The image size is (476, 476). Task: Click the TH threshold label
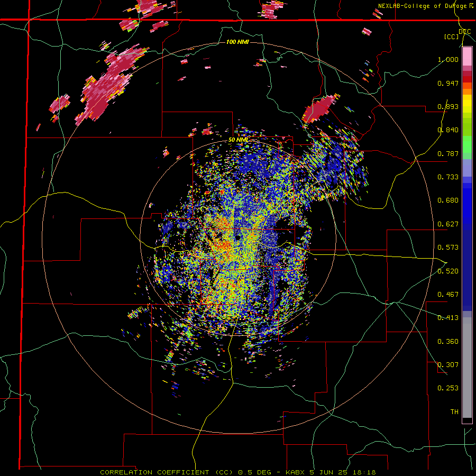(x=454, y=412)
